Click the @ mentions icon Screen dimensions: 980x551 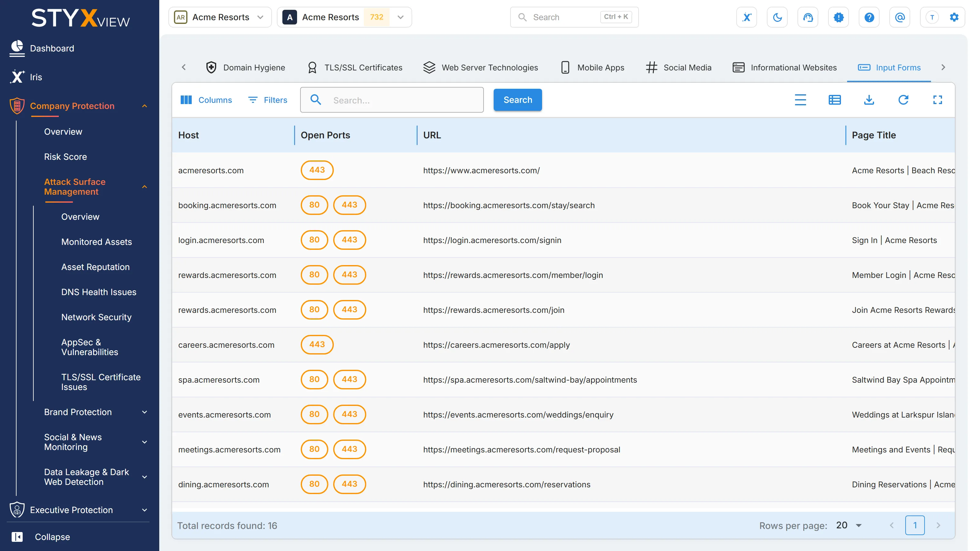[900, 17]
